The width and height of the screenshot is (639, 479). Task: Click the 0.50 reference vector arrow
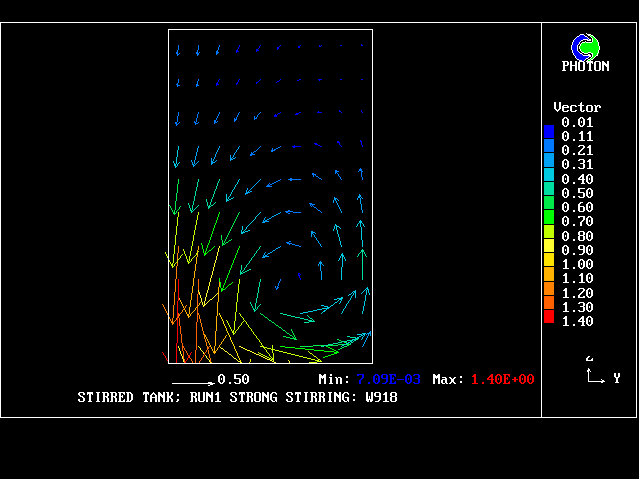tap(192, 381)
